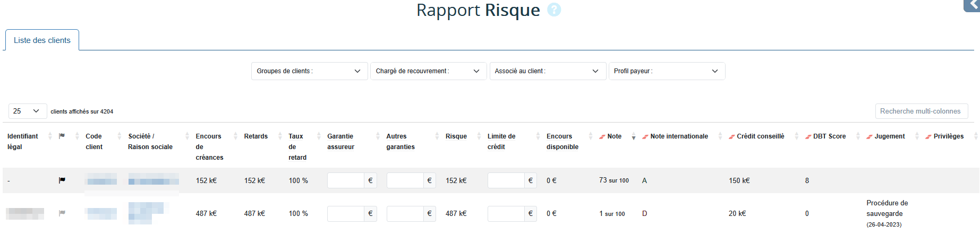Change the 25 rows-per-page selector
This screenshot has width=980, height=234.
[x=28, y=111]
